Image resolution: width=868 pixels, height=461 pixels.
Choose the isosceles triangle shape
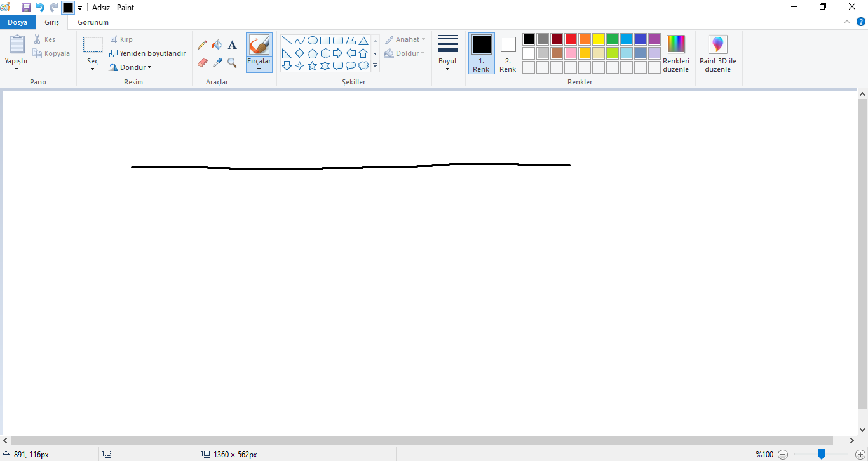(x=363, y=41)
